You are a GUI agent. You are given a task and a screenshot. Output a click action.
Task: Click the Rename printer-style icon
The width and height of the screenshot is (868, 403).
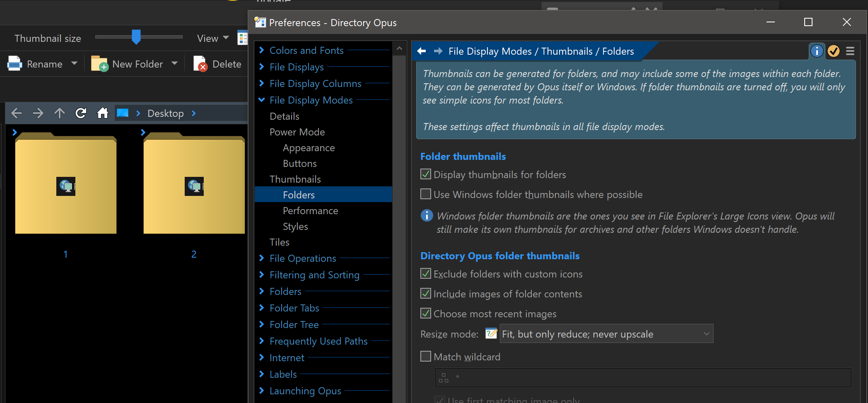point(14,63)
